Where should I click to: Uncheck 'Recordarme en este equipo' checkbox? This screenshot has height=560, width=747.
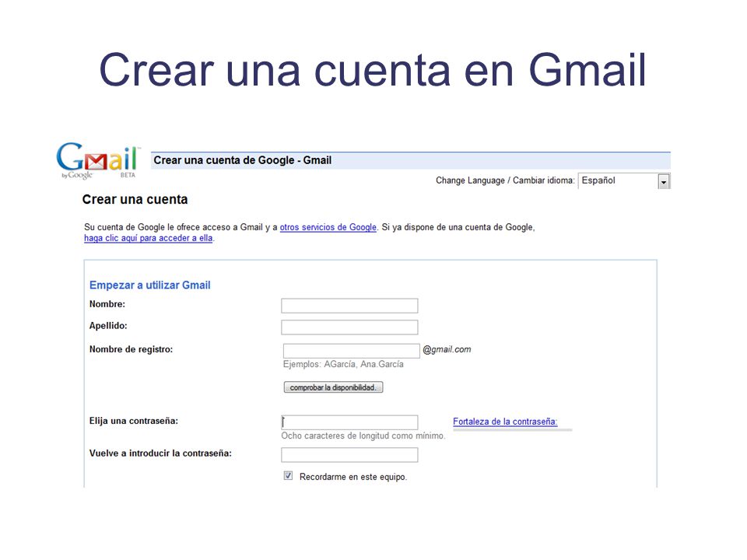tap(288, 476)
